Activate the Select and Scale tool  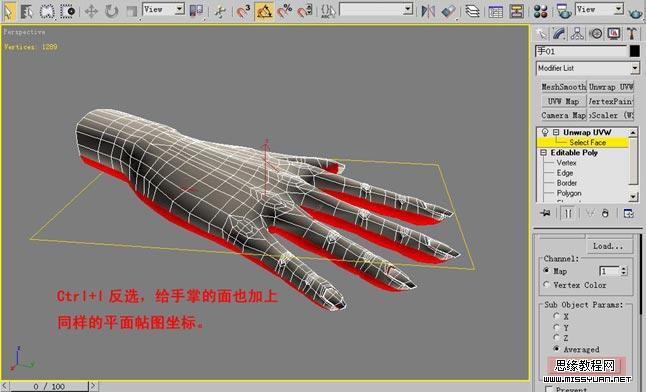131,11
